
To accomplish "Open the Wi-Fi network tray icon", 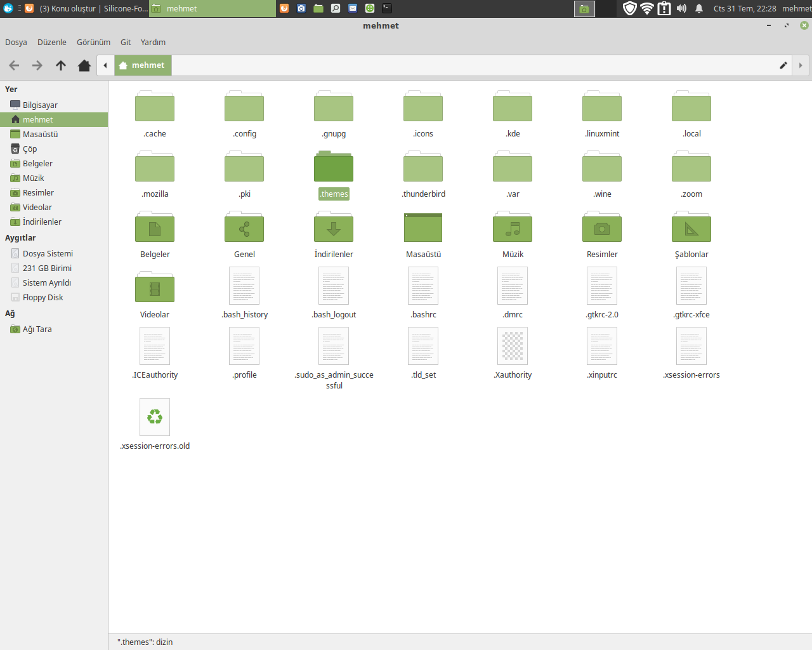I will [647, 8].
